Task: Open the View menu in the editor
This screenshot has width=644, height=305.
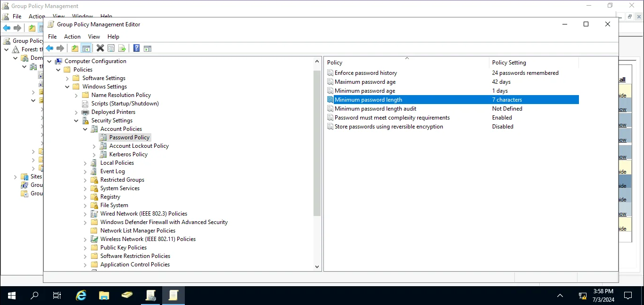Action: pyautogui.click(x=94, y=37)
